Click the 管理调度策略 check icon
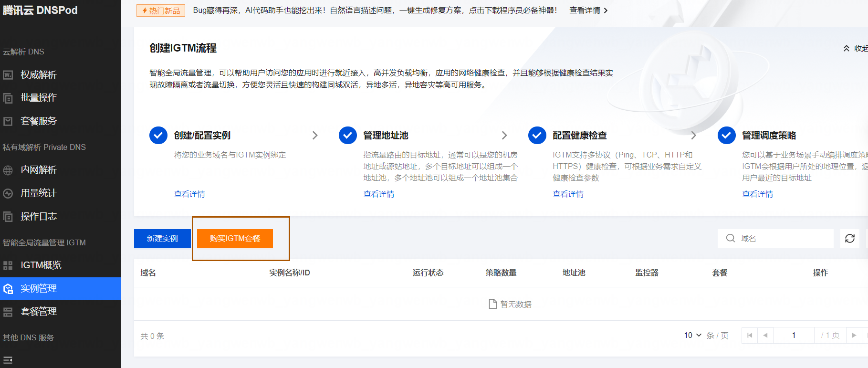868x368 pixels. click(x=727, y=136)
